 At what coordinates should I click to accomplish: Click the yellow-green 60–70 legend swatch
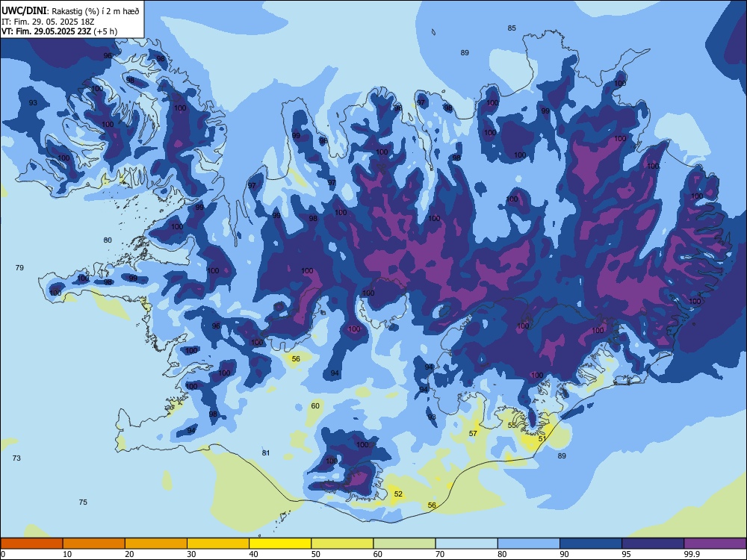(404, 544)
